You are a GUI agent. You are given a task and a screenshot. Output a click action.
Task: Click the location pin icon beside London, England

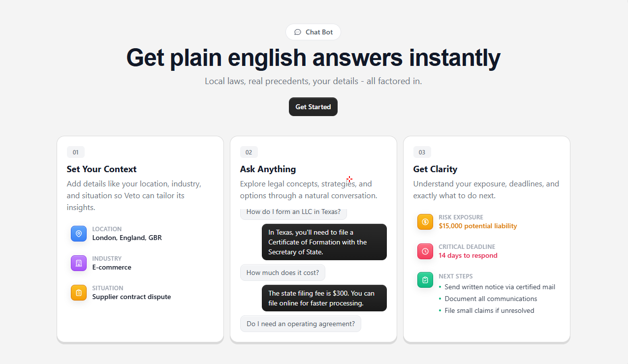[x=79, y=233]
